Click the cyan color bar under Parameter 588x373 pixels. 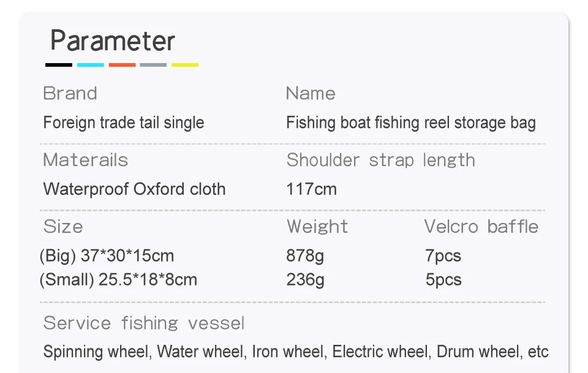click(91, 64)
